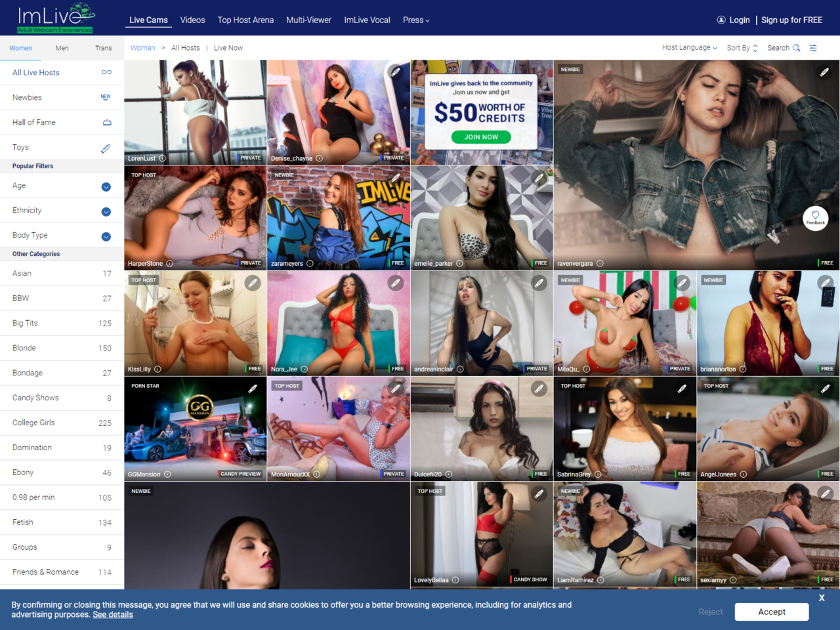This screenshot has width=840, height=630.
Task: Select the 0.98 per min category
Action: coord(62,497)
